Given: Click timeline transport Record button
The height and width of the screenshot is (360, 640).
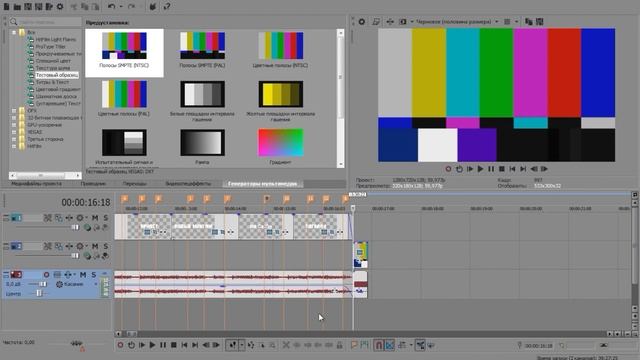Looking at the screenshot, I should (120, 345).
